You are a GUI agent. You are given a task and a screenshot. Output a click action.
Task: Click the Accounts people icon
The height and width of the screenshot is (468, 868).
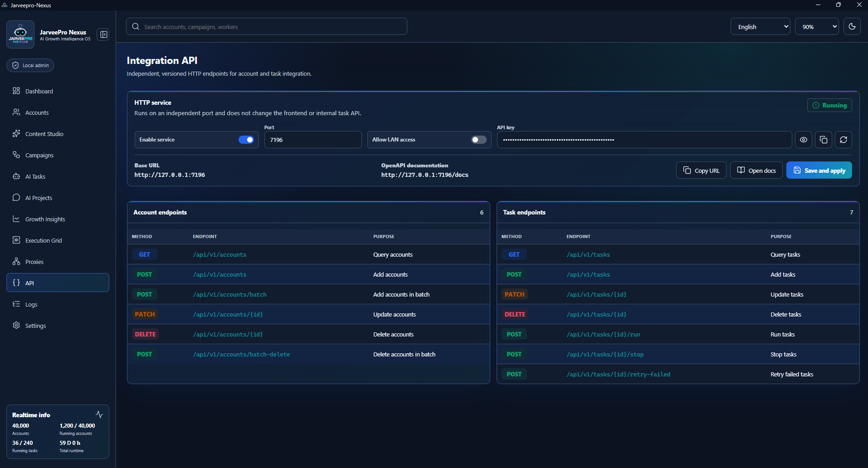click(16, 112)
